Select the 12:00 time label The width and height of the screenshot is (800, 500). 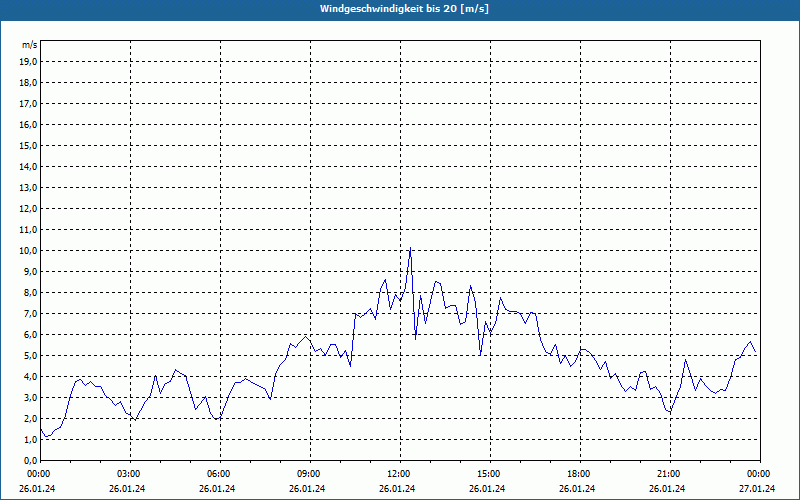click(x=400, y=474)
